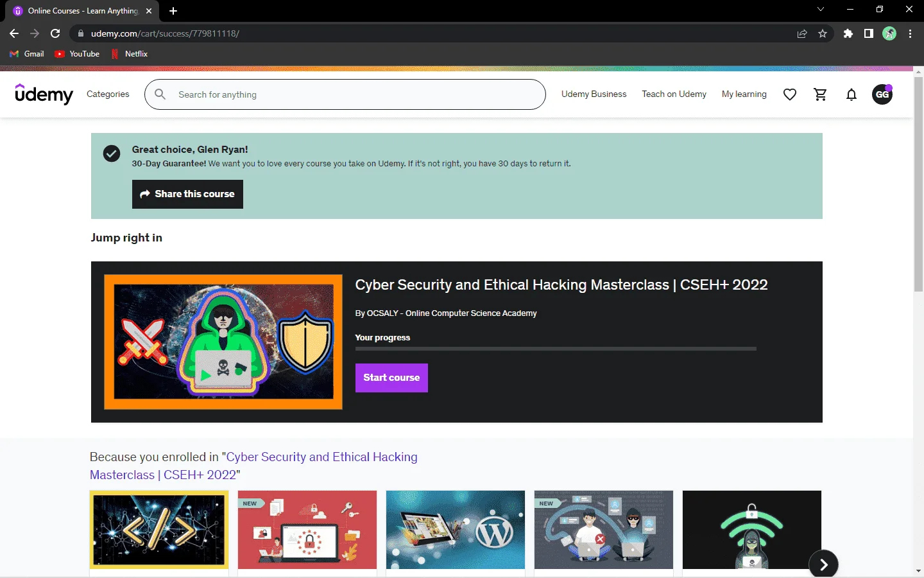
Task: Click the Start course button
Action: coord(391,378)
